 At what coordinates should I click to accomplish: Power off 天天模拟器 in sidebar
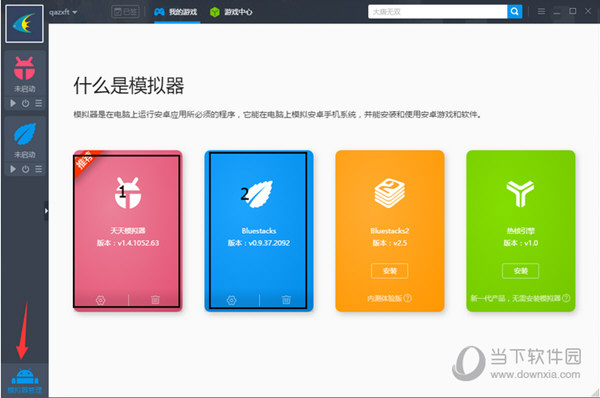tap(26, 103)
